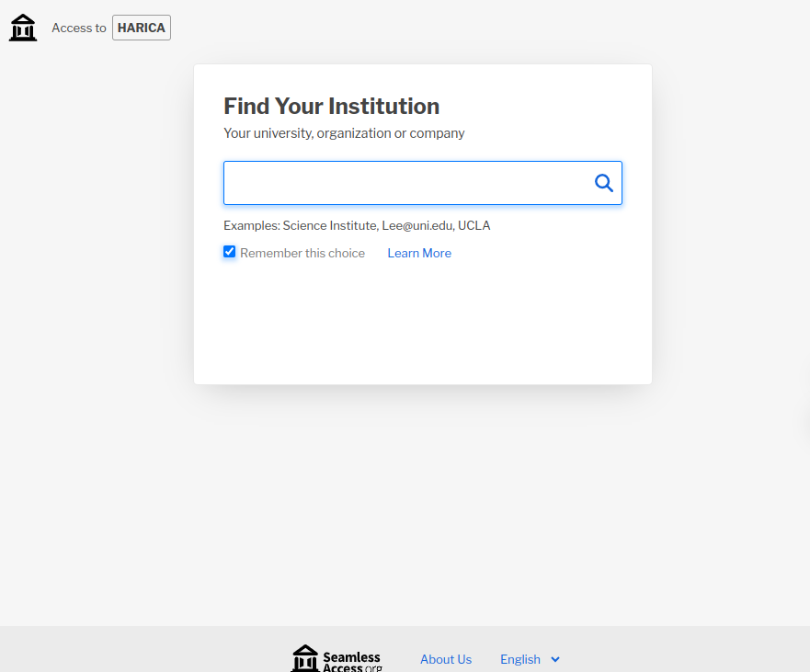Click the "Remember this choice" label text
Screen dimensions: 810x672
coord(302,253)
